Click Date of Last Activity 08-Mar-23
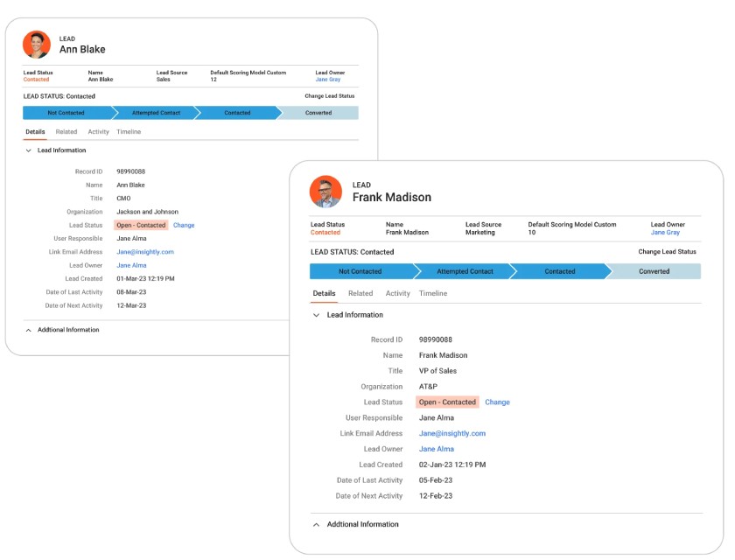This screenshot has width=735, height=560. pos(131,292)
